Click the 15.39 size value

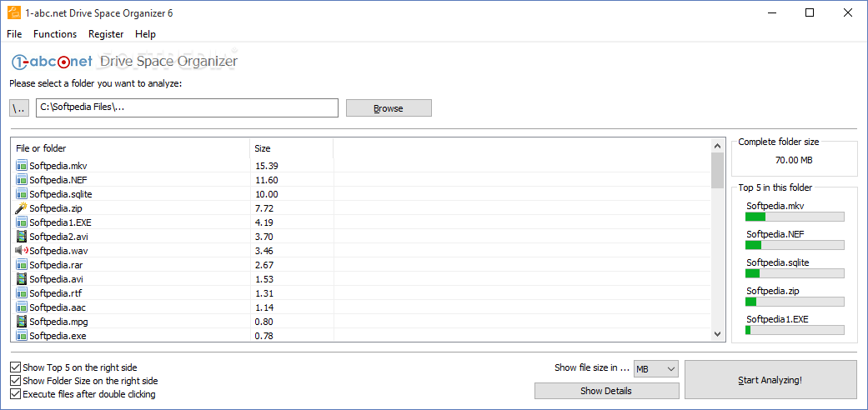coord(267,166)
